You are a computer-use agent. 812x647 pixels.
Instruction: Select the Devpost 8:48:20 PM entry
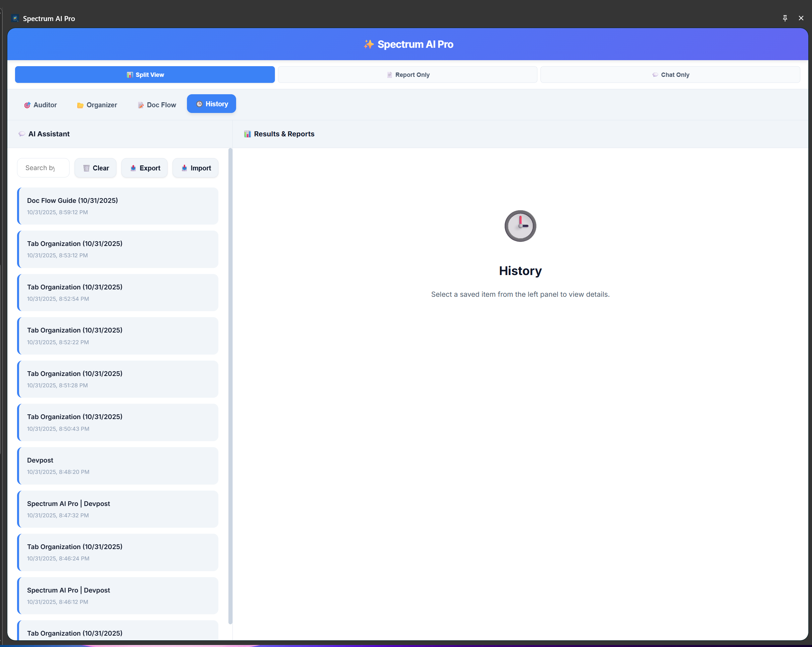click(x=118, y=466)
